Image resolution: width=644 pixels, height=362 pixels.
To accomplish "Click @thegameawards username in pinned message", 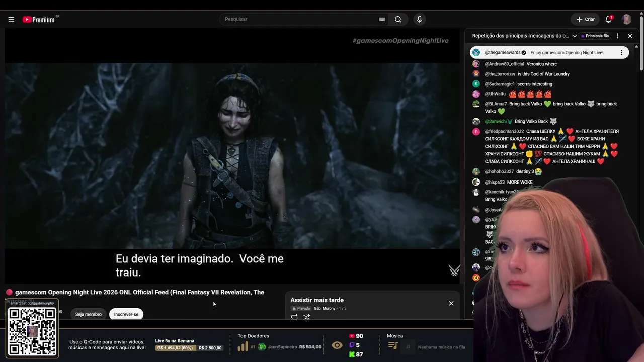I will click(503, 53).
